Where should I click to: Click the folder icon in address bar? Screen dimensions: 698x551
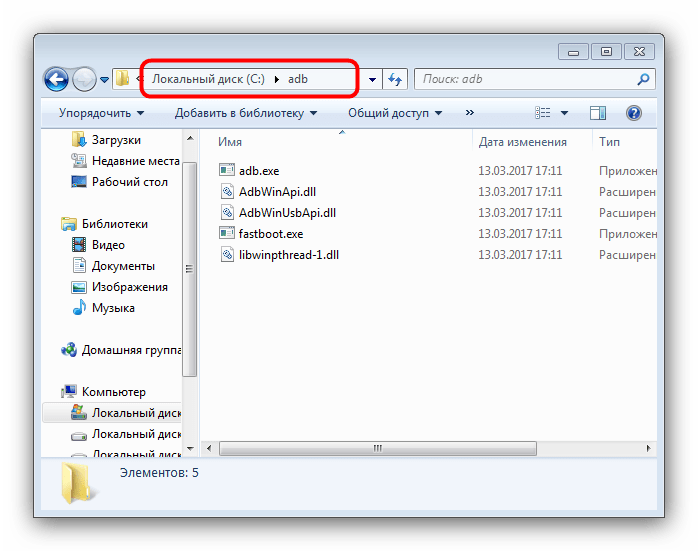point(122,79)
